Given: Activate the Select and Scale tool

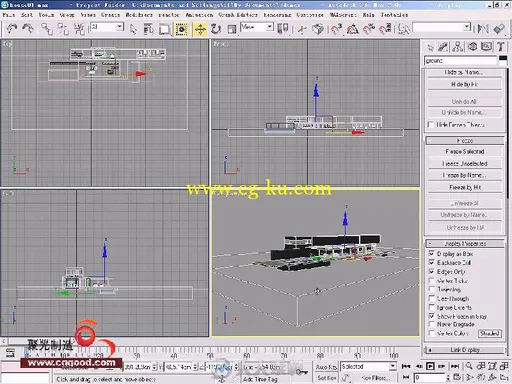Looking at the screenshot, I should (232, 29).
